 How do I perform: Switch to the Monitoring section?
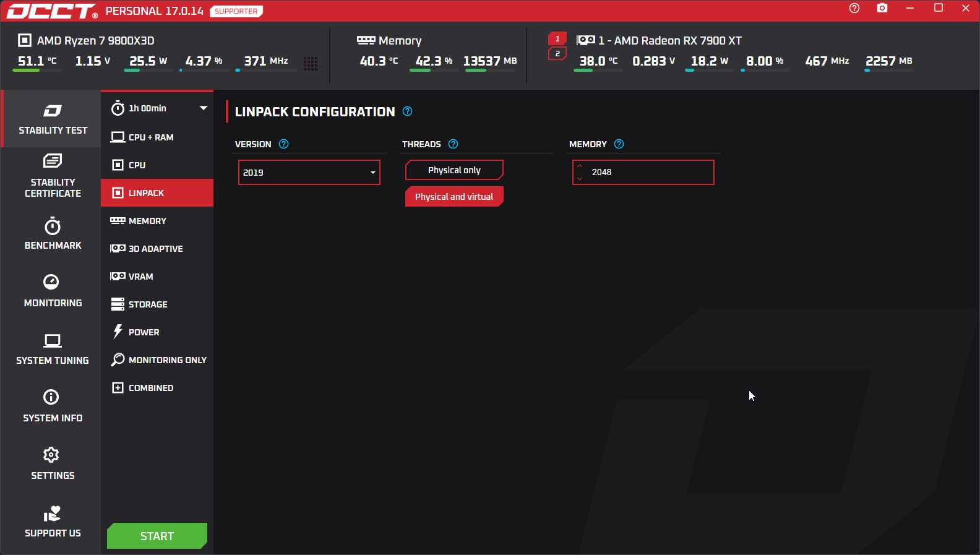53,291
